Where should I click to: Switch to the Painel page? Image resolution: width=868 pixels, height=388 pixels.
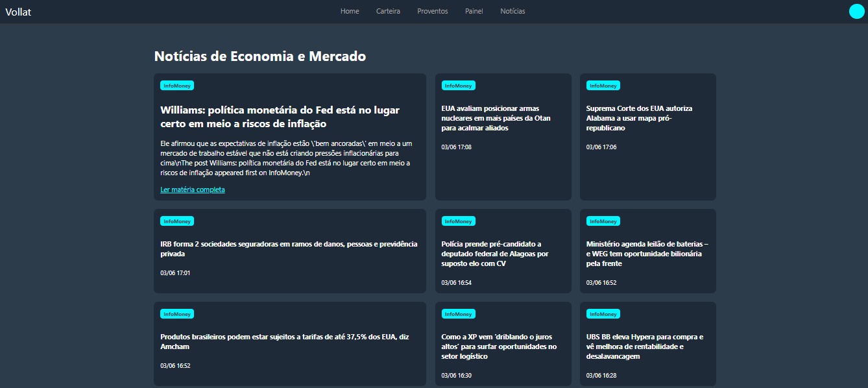[x=474, y=11]
